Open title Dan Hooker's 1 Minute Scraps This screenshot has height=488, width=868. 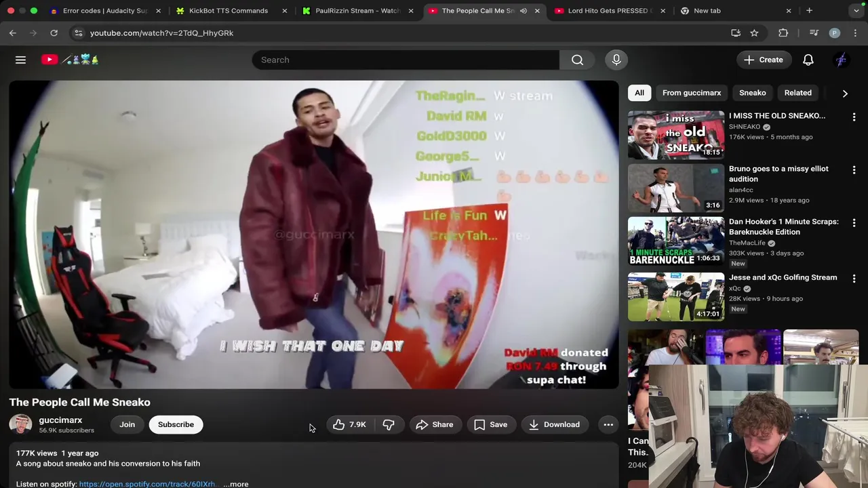pos(783,226)
